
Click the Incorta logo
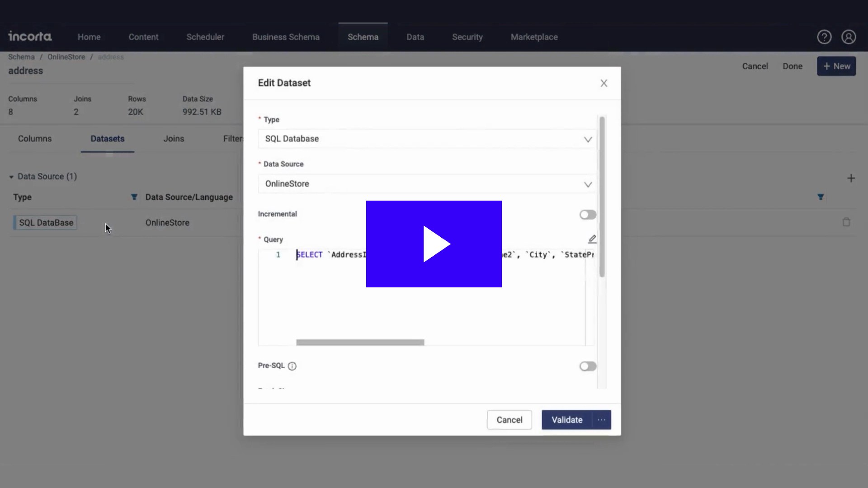click(x=30, y=36)
